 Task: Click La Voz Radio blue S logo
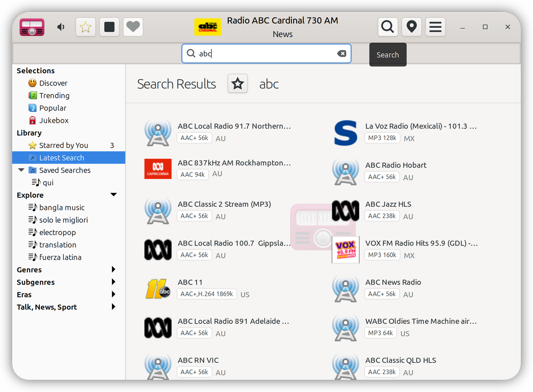click(345, 133)
